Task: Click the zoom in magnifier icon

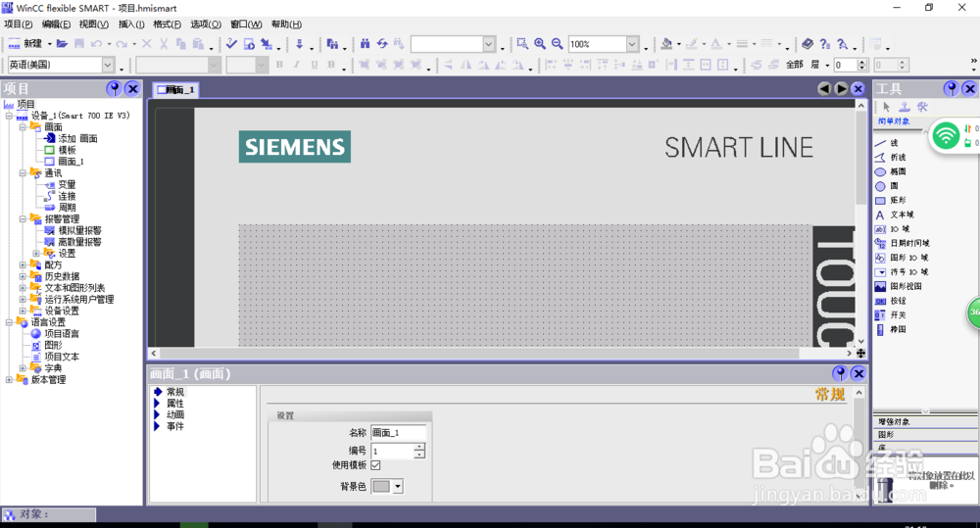Action: click(540, 44)
